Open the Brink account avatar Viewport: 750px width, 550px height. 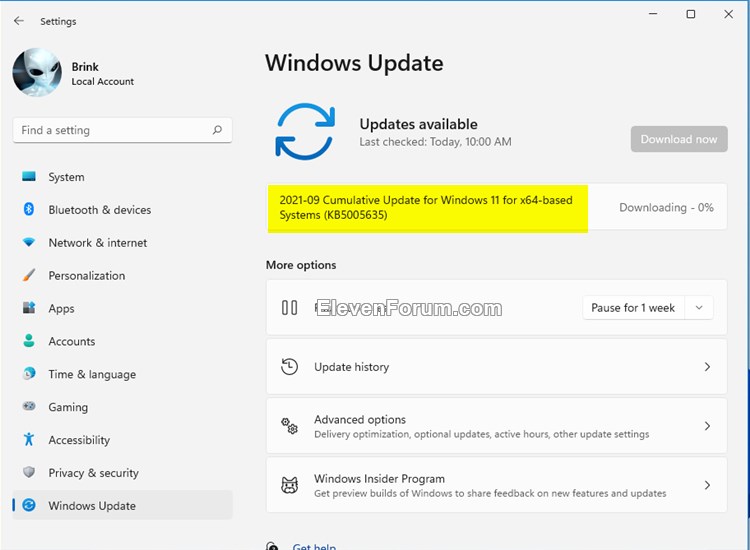37,72
